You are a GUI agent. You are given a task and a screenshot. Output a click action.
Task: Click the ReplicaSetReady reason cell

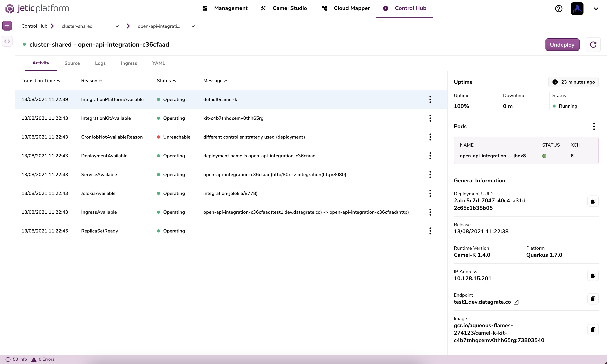click(x=100, y=231)
